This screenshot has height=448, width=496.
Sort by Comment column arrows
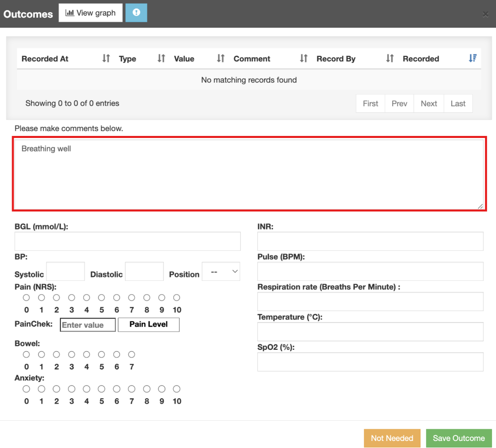coord(303,58)
